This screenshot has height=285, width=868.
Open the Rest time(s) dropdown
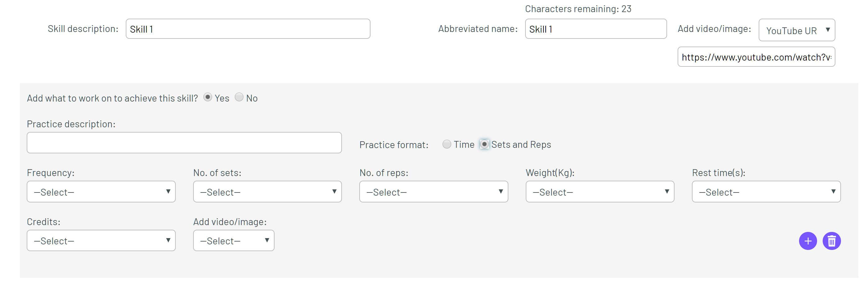766,192
